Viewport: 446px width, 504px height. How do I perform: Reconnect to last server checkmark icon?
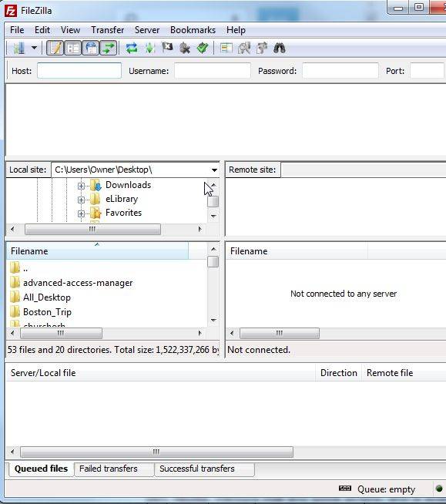pyautogui.click(x=203, y=49)
